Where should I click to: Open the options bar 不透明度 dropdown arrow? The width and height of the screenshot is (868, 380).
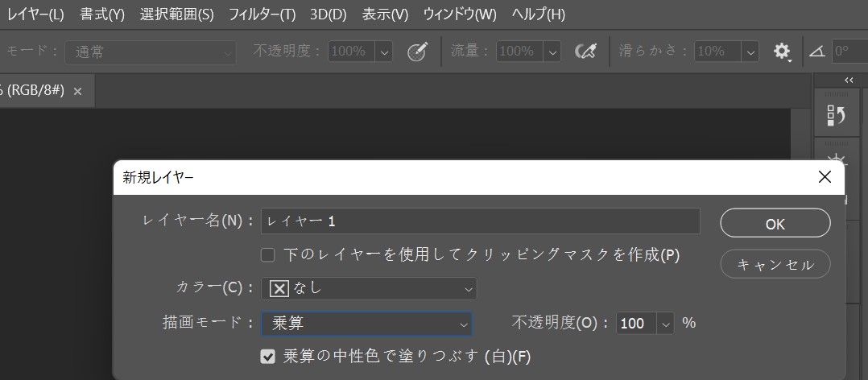[x=383, y=52]
